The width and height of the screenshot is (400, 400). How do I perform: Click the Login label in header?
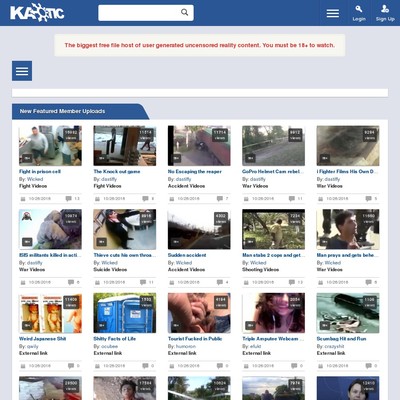click(359, 19)
